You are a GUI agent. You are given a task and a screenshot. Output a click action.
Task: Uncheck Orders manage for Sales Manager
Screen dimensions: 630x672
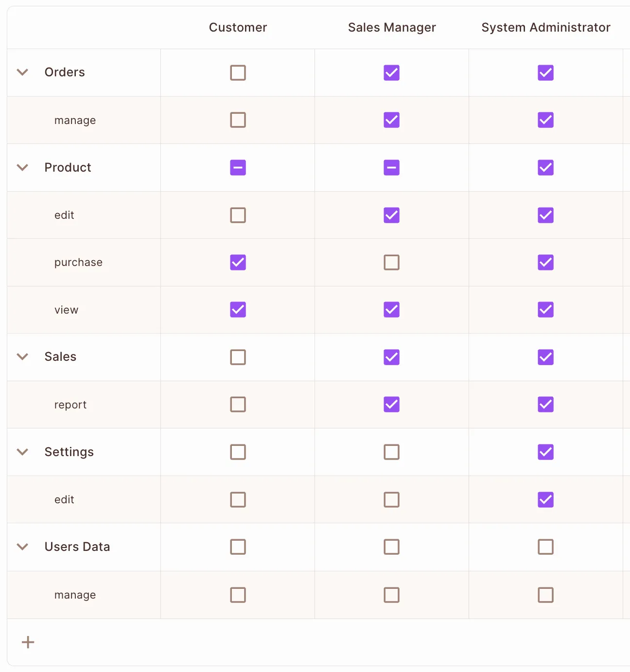pos(392,120)
